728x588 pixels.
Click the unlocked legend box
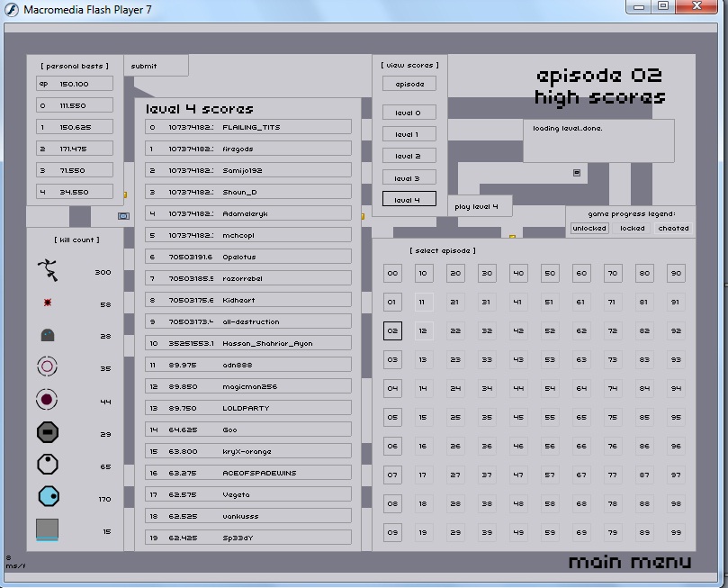click(x=589, y=229)
